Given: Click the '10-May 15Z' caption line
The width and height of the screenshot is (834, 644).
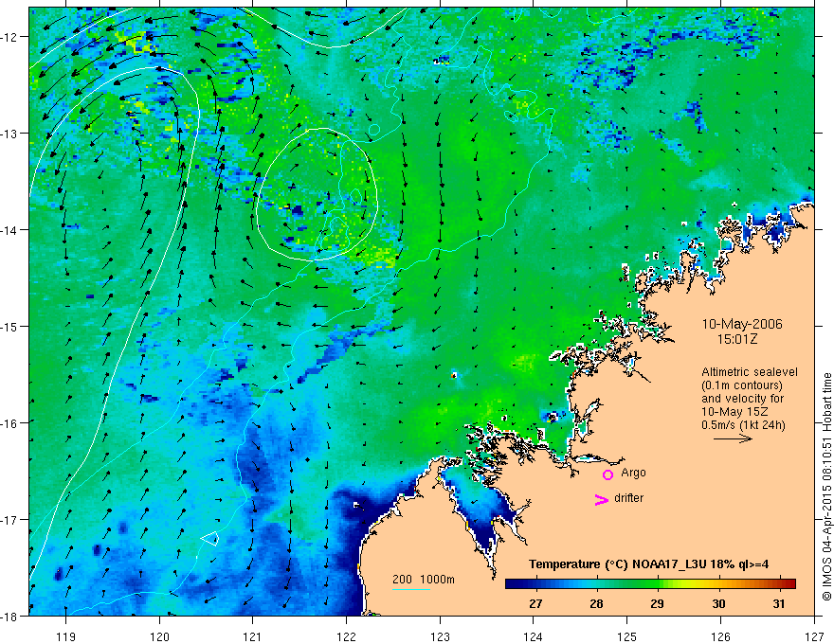Looking at the screenshot, I should [x=734, y=412].
